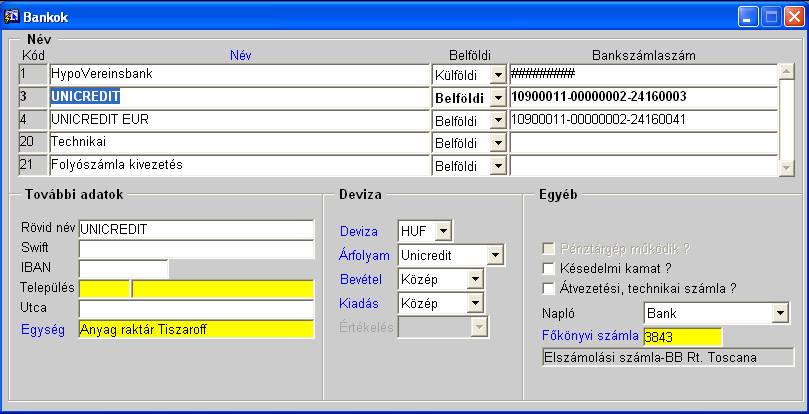Open the disabled Értékelés dropdown
Screen dimensions: 809x414
tap(479, 327)
